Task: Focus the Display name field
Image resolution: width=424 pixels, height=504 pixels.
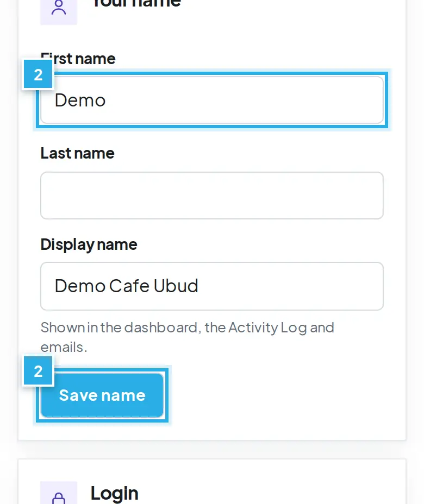Action: coord(212,286)
